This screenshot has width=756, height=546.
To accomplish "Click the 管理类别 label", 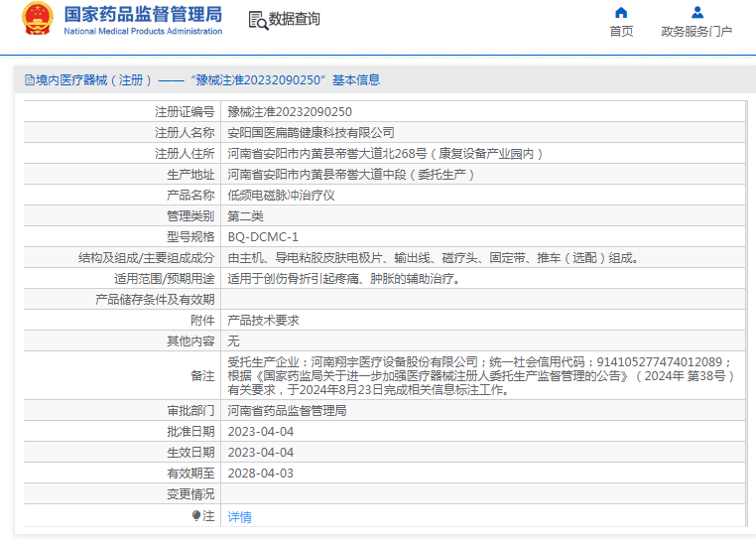I will coord(190,216).
